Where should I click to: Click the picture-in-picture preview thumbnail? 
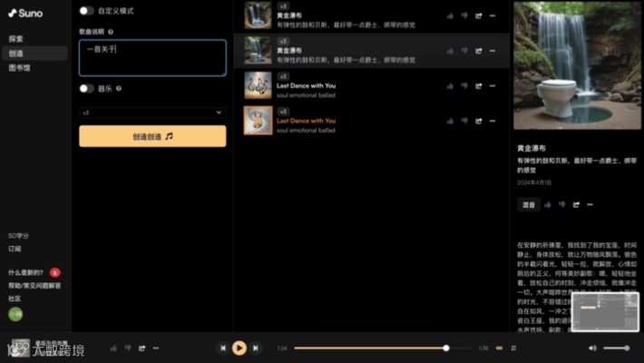pyautogui.click(x=605, y=311)
